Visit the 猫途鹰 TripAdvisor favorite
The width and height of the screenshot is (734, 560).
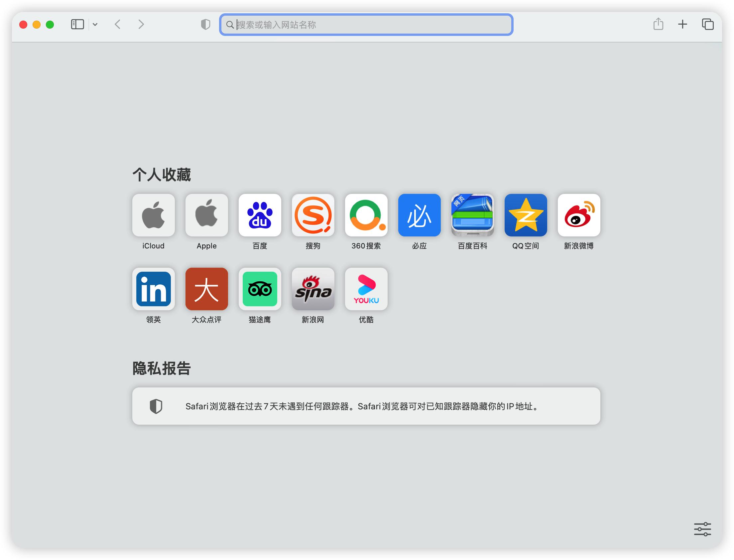[260, 289]
